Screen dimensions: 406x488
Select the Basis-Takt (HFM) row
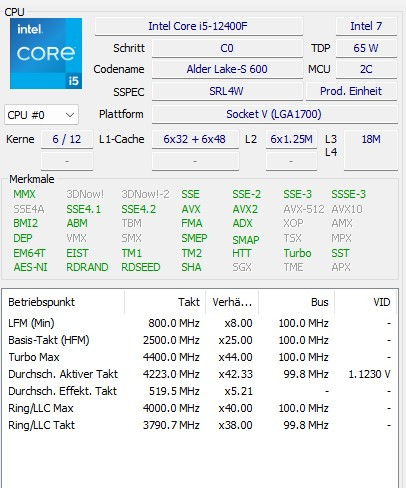pos(199,340)
